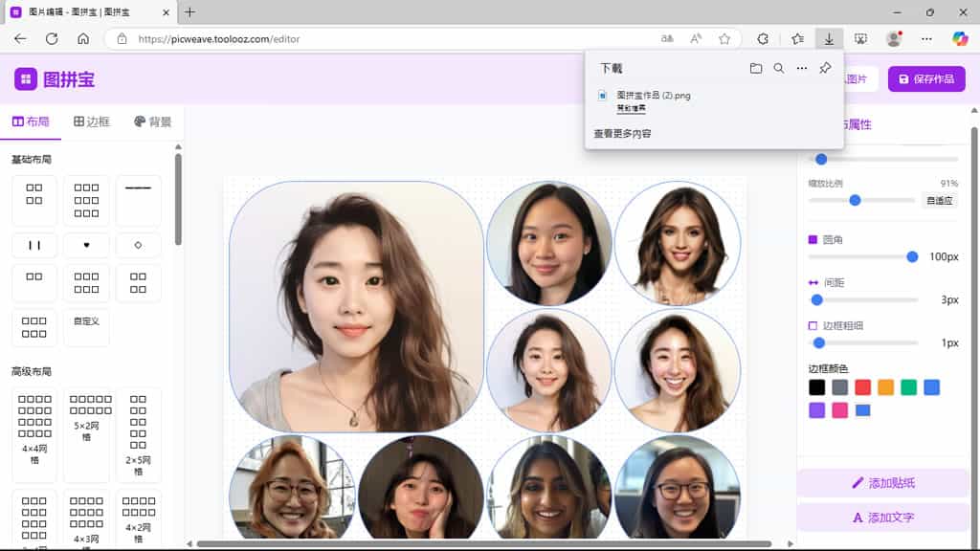980x551 pixels.
Task: Pick the green border color swatch
Action: (909, 387)
